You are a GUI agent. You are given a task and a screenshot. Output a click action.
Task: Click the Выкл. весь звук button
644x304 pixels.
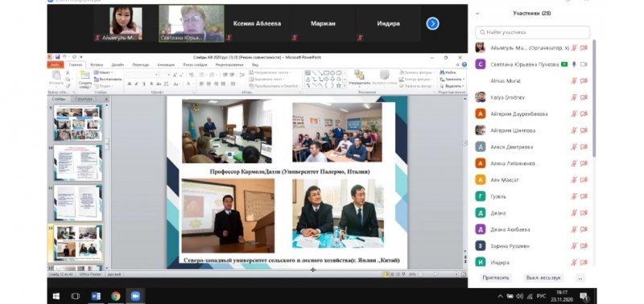click(x=543, y=277)
